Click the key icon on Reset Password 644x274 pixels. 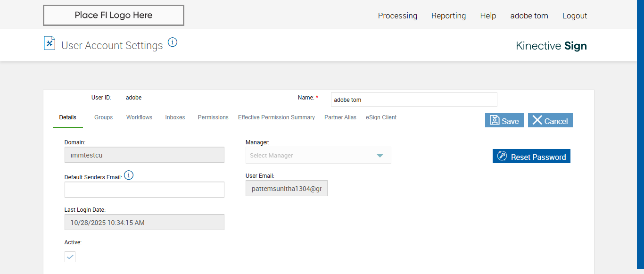pyautogui.click(x=502, y=156)
